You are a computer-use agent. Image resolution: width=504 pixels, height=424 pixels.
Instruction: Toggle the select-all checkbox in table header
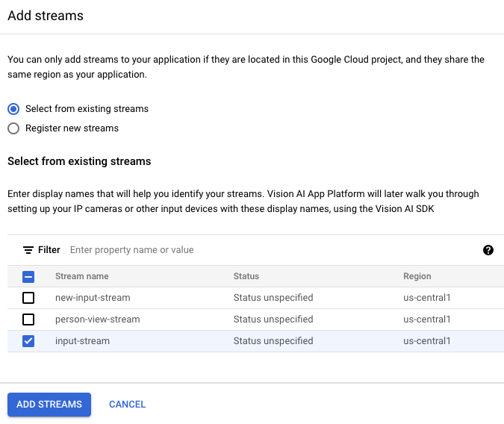(28, 277)
